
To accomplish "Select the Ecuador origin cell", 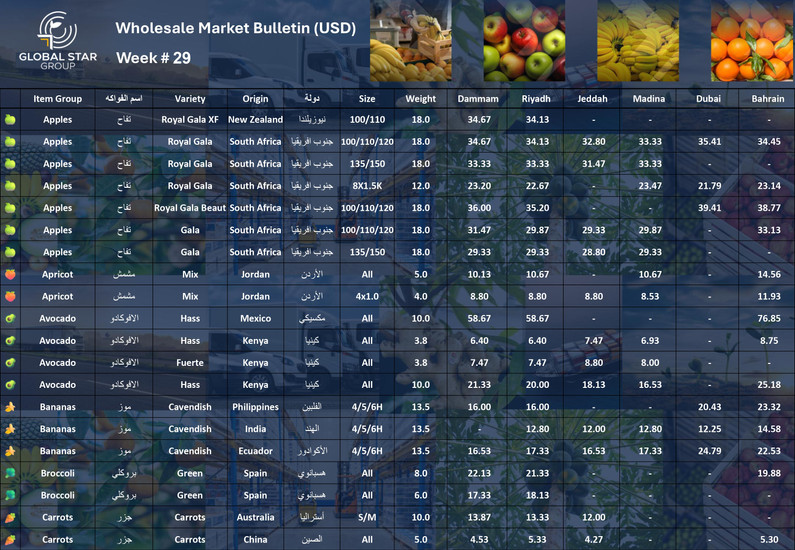I will pyautogui.click(x=255, y=451).
